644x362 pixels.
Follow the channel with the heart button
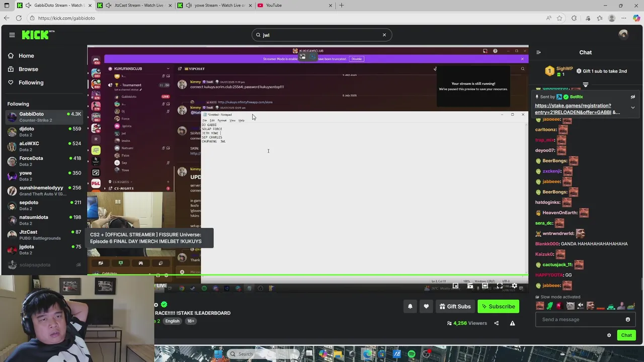(426, 306)
